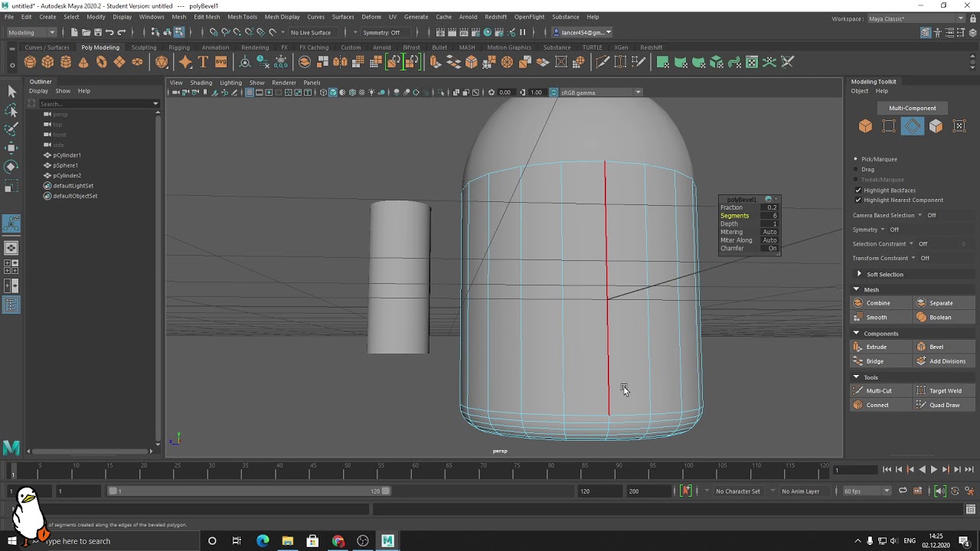The height and width of the screenshot is (551, 980).
Task: Open Transform Constraint dropdown
Action: pyautogui.click(x=914, y=258)
